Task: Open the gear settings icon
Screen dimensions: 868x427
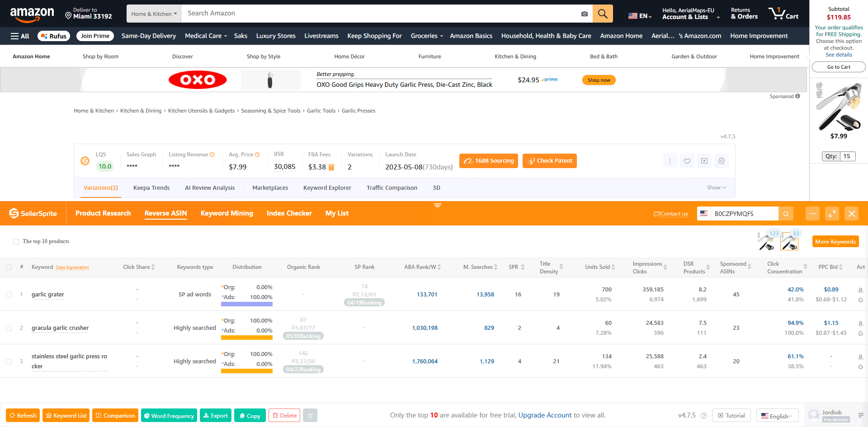Action: [722, 161]
